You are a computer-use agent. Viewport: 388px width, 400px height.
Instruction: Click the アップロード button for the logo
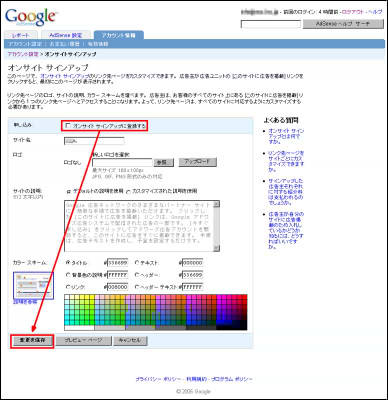(198, 162)
